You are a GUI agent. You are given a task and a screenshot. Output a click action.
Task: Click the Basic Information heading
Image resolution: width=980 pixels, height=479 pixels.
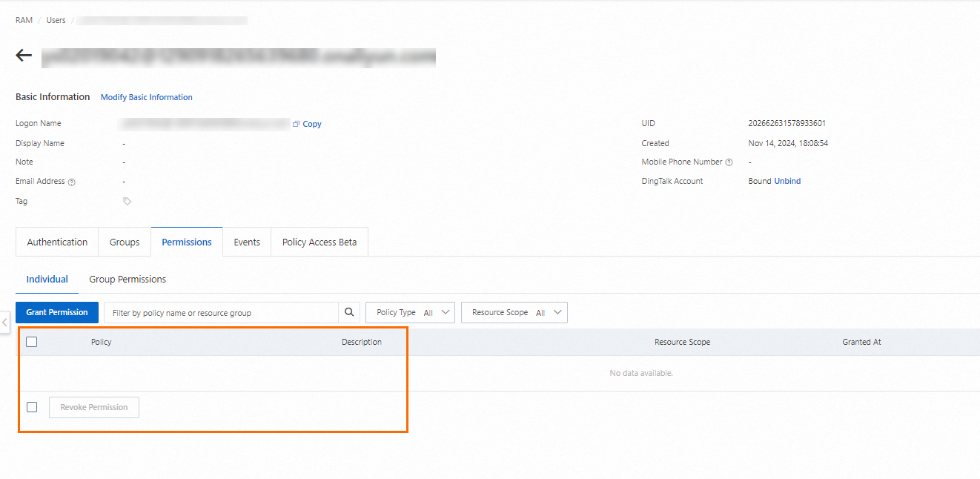click(x=53, y=97)
